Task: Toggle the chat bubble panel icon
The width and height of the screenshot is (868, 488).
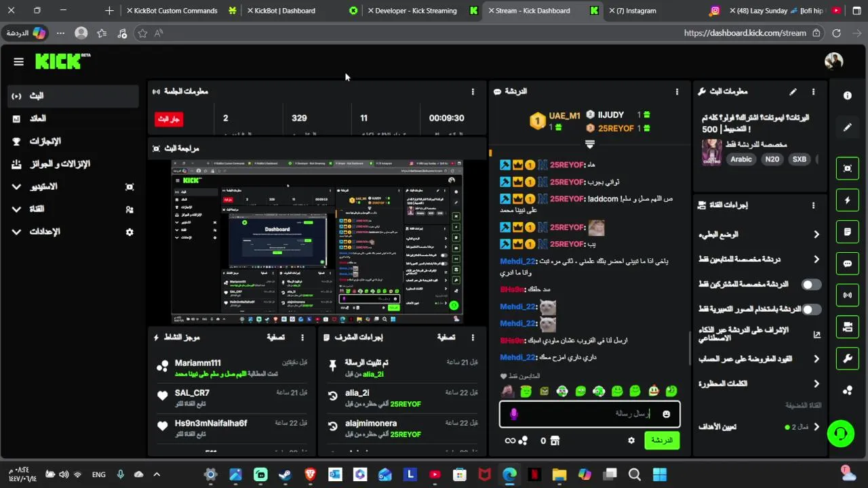Action: tap(848, 264)
